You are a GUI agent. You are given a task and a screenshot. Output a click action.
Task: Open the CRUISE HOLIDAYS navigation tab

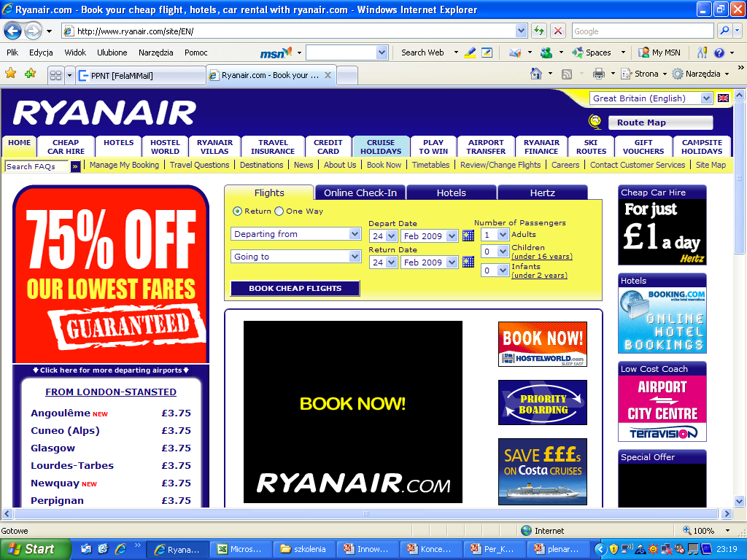(x=381, y=147)
